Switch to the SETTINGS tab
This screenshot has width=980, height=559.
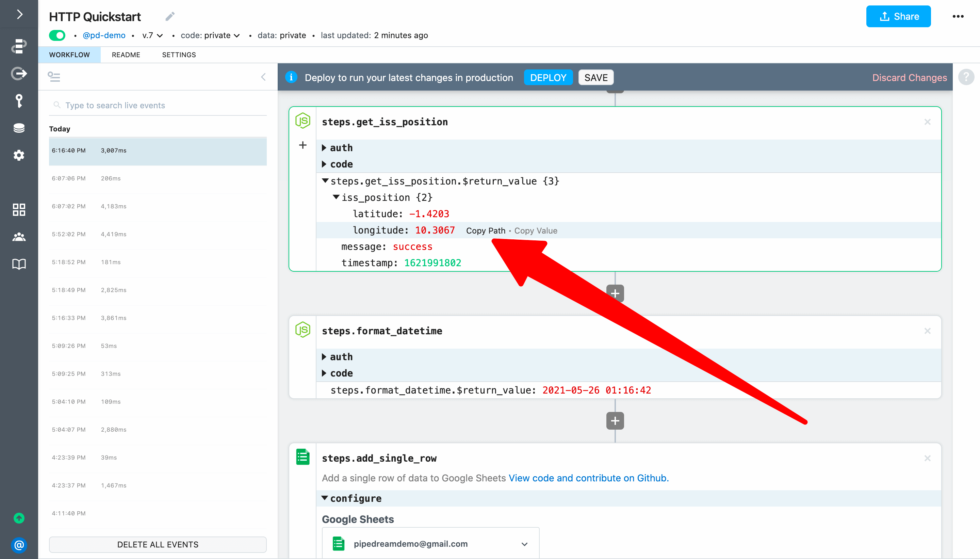point(179,55)
